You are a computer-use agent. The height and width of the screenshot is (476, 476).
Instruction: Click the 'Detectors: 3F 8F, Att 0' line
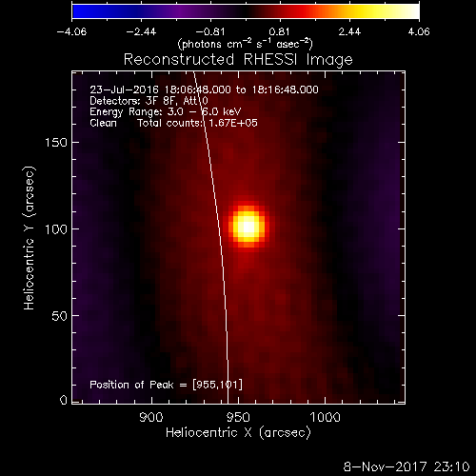pyautogui.click(x=149, y=101)
